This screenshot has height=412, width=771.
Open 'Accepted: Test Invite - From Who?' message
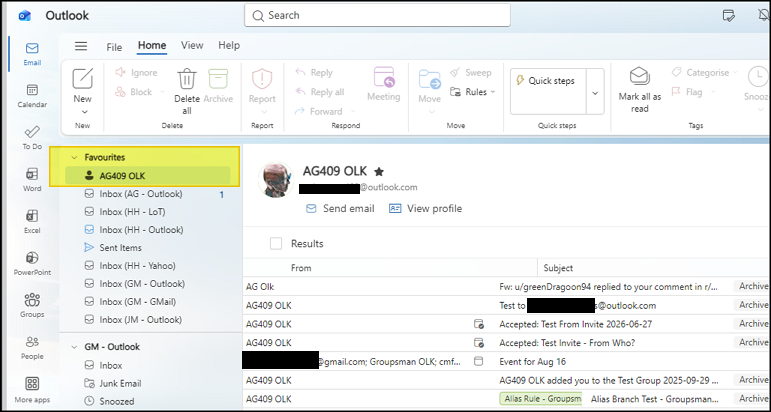(x=506, y=343)
